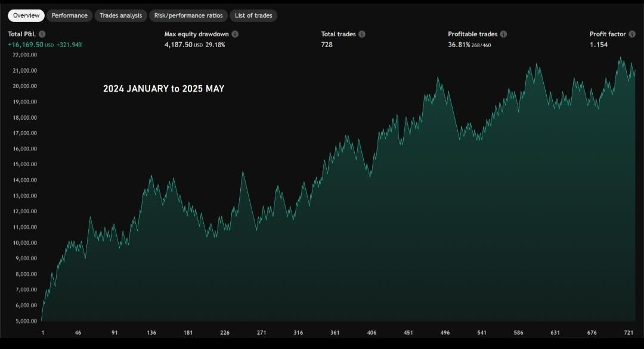
Task: Click the 1.154 profit factor value
Action: pyautogui.click(x=599, y=45)
